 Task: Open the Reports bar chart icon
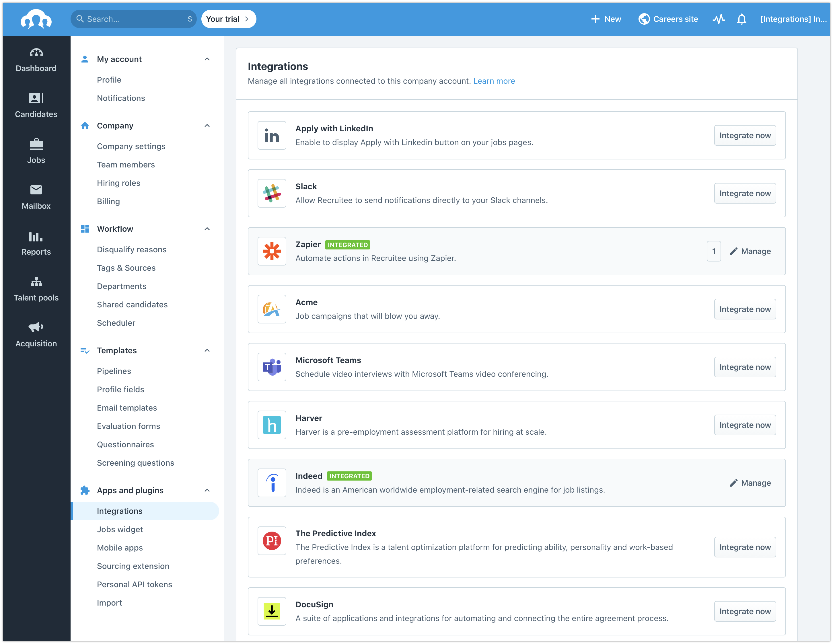point(36,236)
